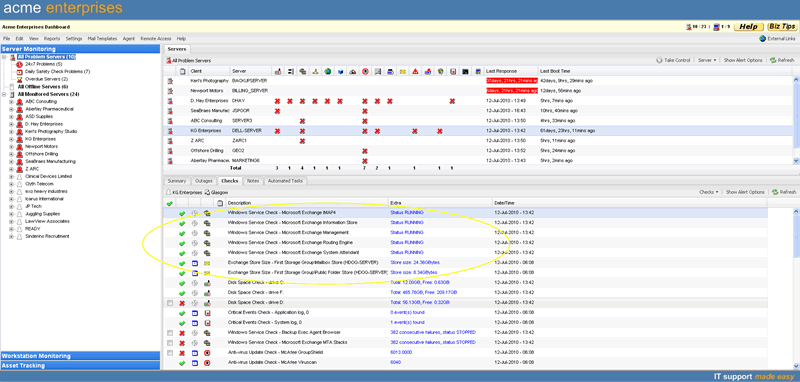Screen dimensions: 800x382
Task: Click the servers list scroll up arrow
Action: [796, 80]
